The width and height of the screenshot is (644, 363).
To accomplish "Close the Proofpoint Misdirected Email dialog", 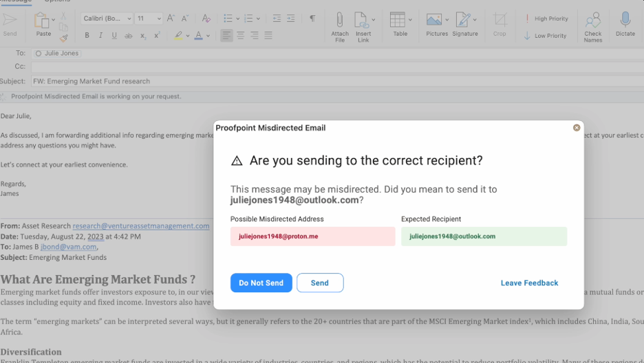I will 577,128.
